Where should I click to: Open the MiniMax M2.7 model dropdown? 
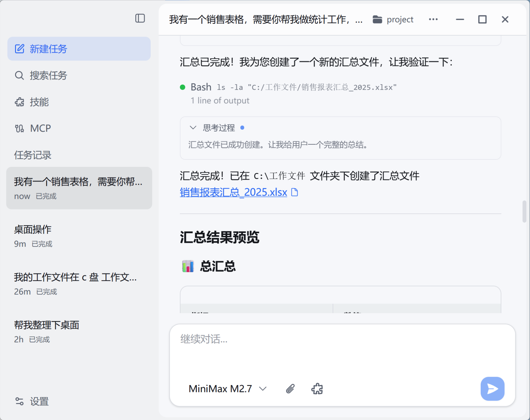(x=227, y=389)
